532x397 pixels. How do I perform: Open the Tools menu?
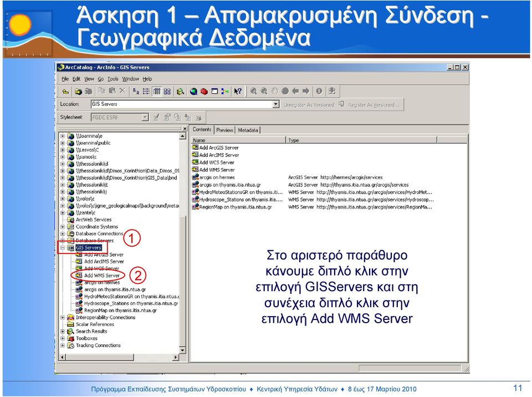click(113, 79)
